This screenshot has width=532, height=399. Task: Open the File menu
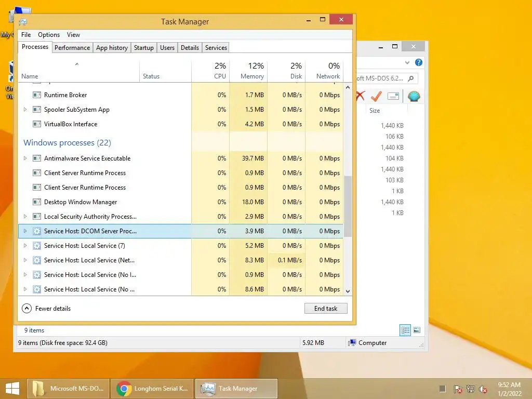(x=26, y=35)
